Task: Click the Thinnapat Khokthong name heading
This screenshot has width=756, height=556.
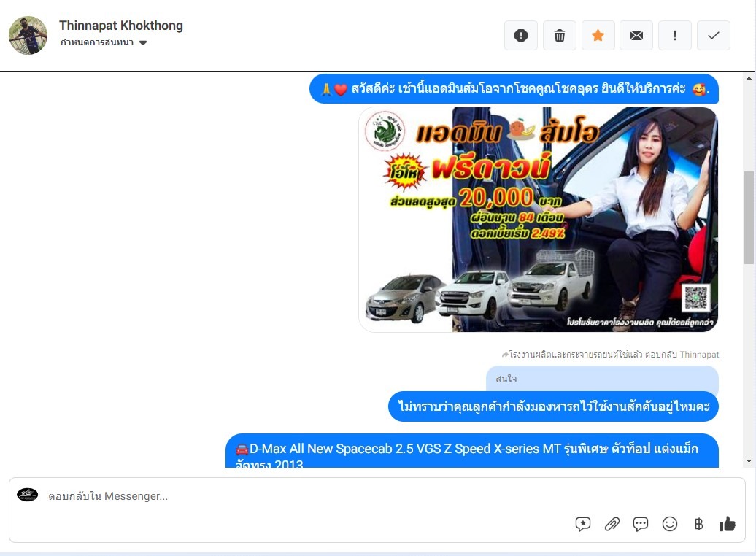Action: pyautogui.click(x=121, y=26)
